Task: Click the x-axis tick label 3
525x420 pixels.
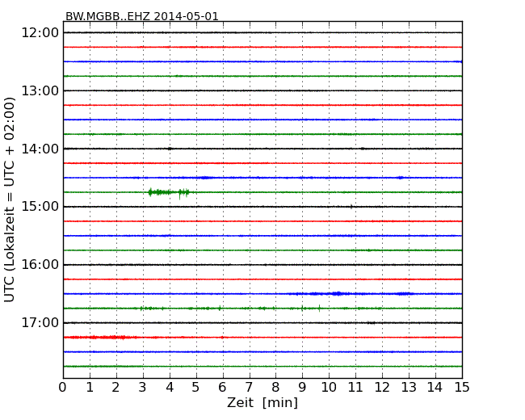Action: pyautogui.click(x=143, y=388)
